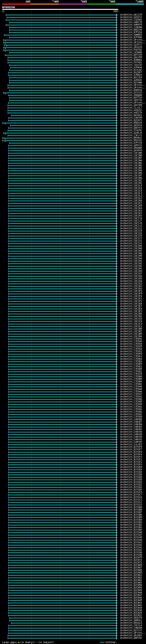Click the green ~80% identity legend bar

pos(101,4)
